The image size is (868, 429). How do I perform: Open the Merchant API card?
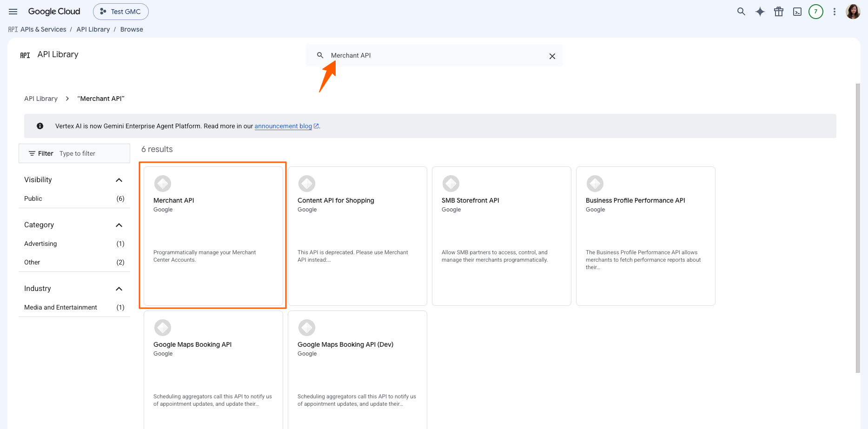click(213, 236)
